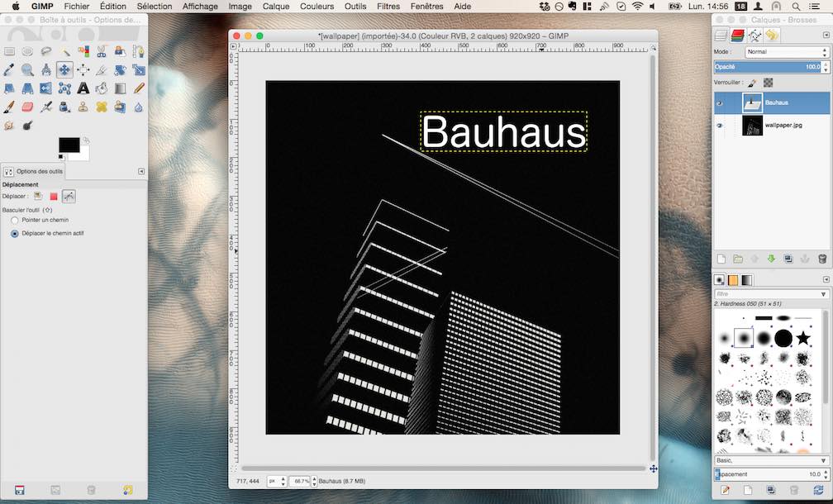Image resolution: width=833 pixels, height=504 pixels.
Task: Select the Dodge/Burn tool
Action: click(27, 126)
